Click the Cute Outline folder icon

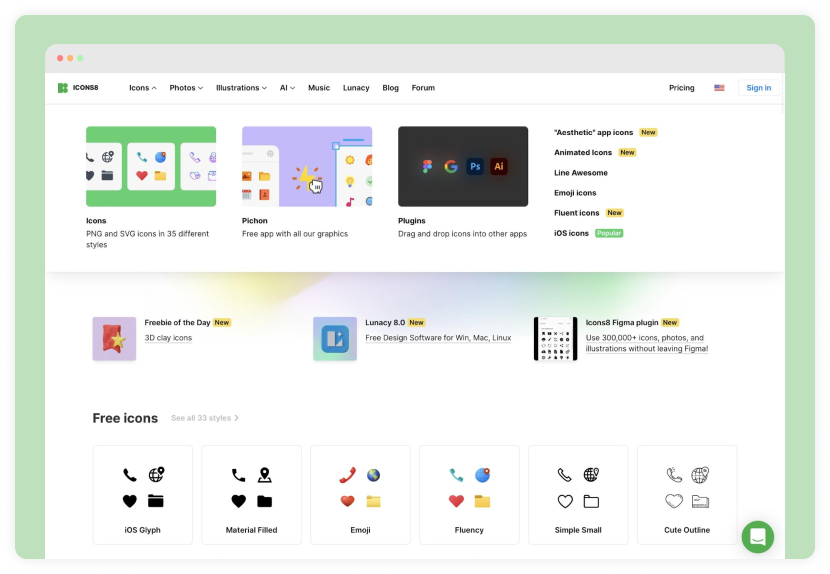700,501
